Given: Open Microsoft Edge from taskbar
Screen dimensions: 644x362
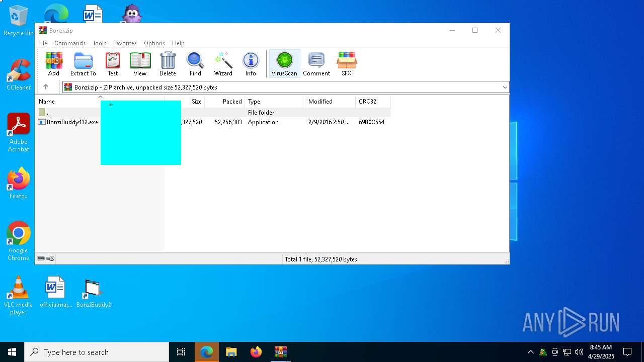Looking at the screenshot, I should click(207, 352).
